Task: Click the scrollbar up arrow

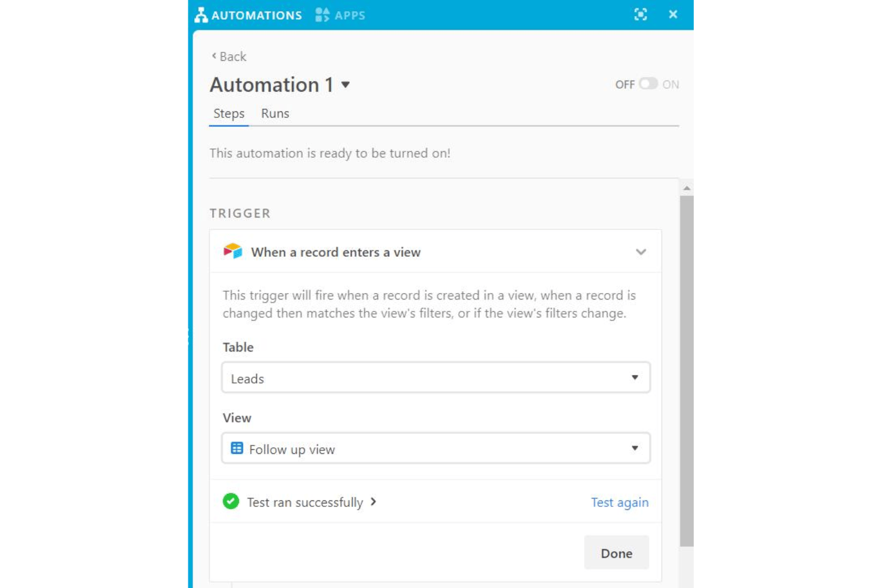Action: [x=687, y=188]
